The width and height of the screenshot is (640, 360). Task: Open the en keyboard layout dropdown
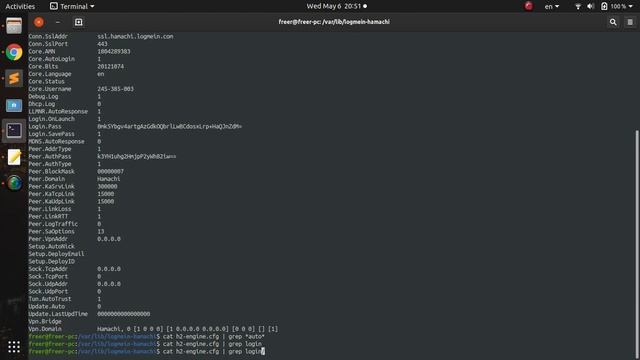[552, 6]
